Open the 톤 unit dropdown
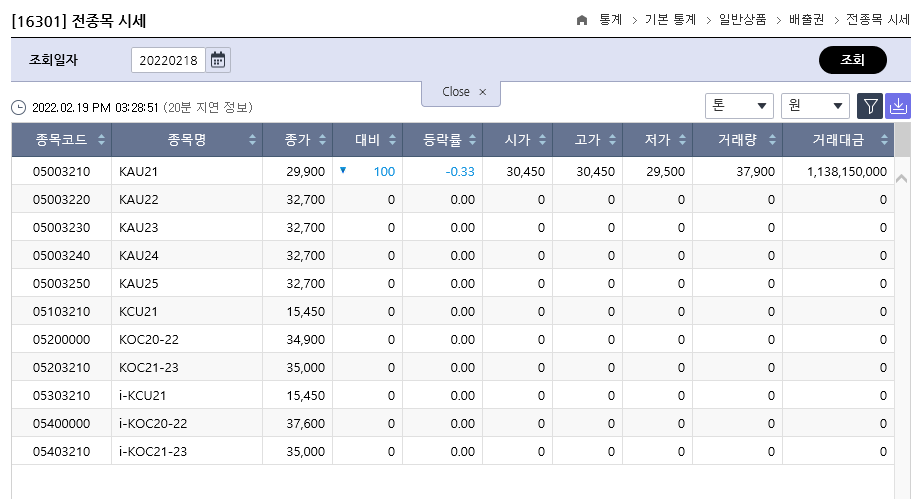This screenshot has height=499, width=922. pos(739,106)
